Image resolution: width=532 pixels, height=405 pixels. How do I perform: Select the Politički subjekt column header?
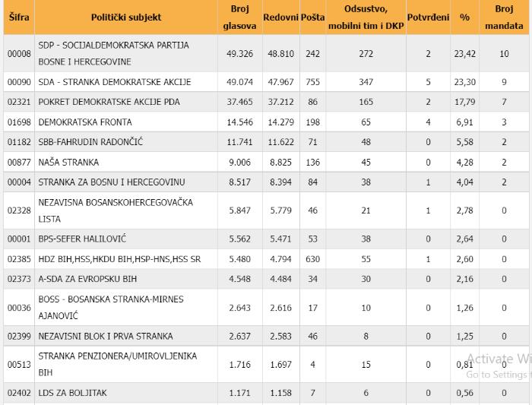(x=126, y=17)
